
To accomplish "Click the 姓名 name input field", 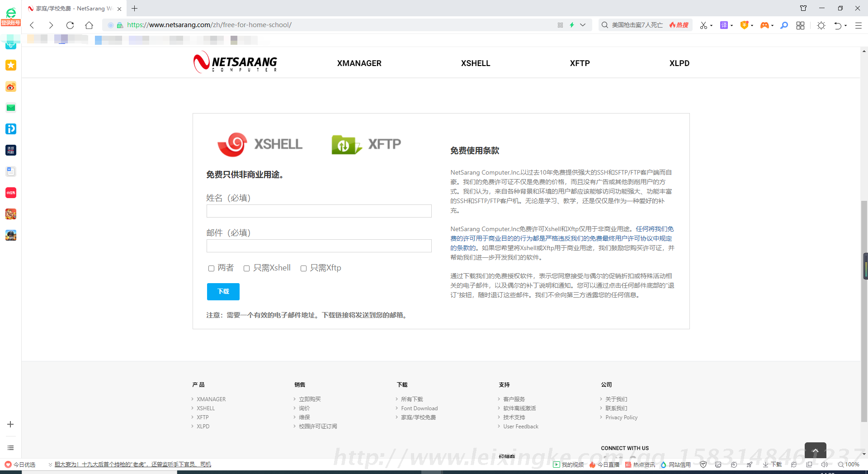I will pos(319,211).
